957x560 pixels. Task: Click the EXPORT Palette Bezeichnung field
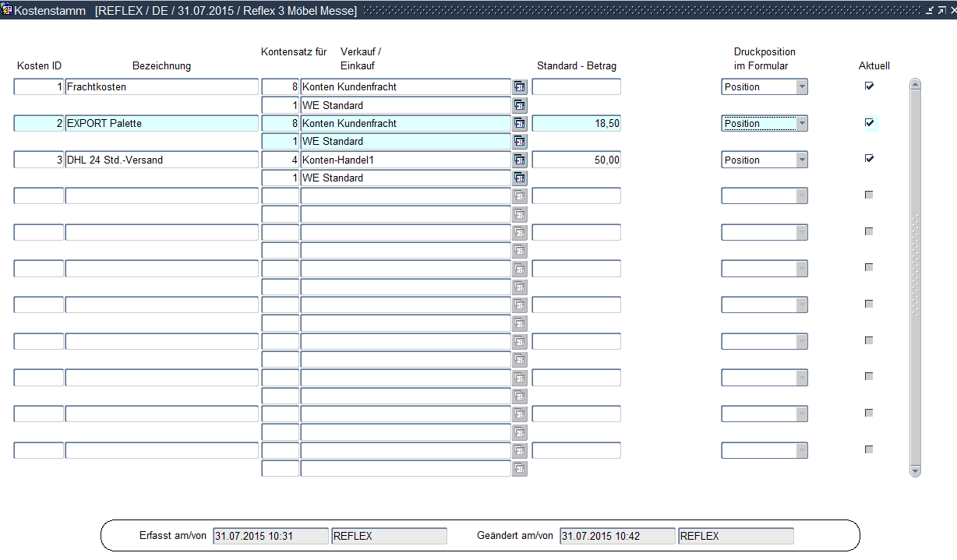(161, 124)
